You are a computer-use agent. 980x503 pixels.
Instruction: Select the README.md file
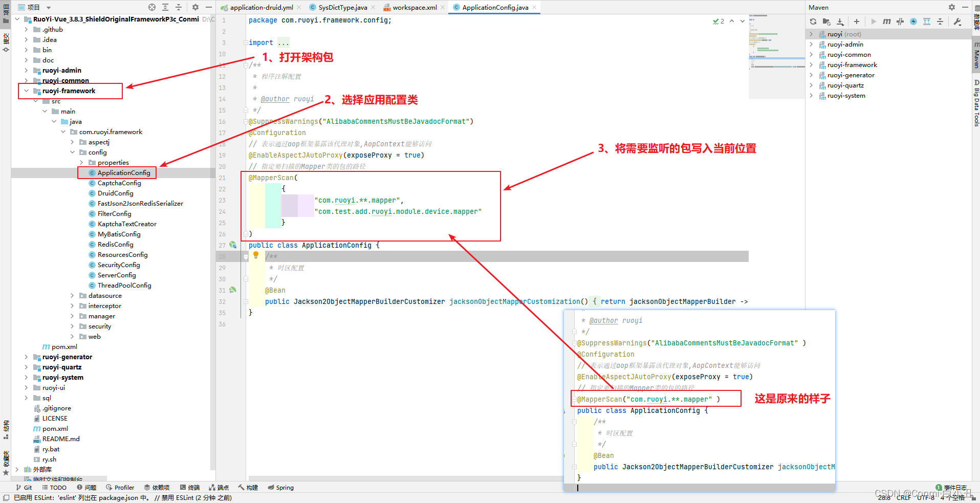pyautogui.click(x=61, y=439)
